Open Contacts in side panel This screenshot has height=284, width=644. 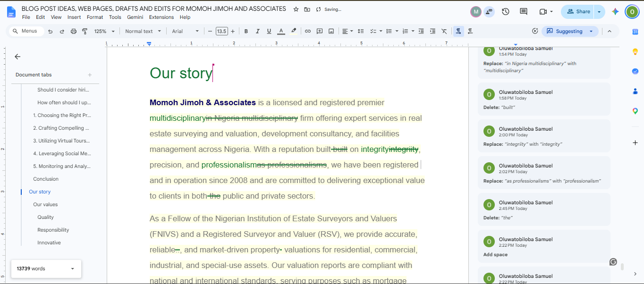point(635,91)
